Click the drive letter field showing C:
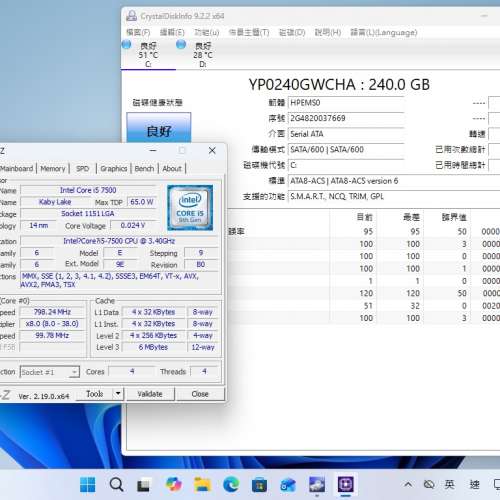The image size is (500, 500). tap(346, 165)
